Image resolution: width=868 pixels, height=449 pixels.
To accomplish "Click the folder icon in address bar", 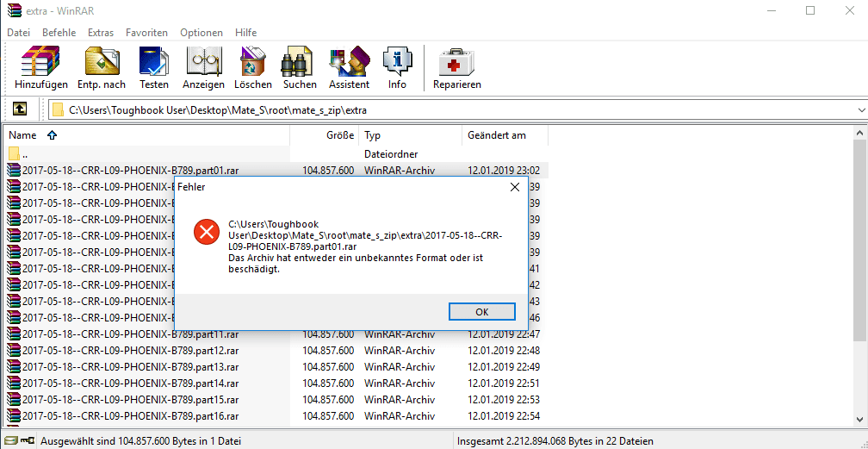I will click(59, 110).
